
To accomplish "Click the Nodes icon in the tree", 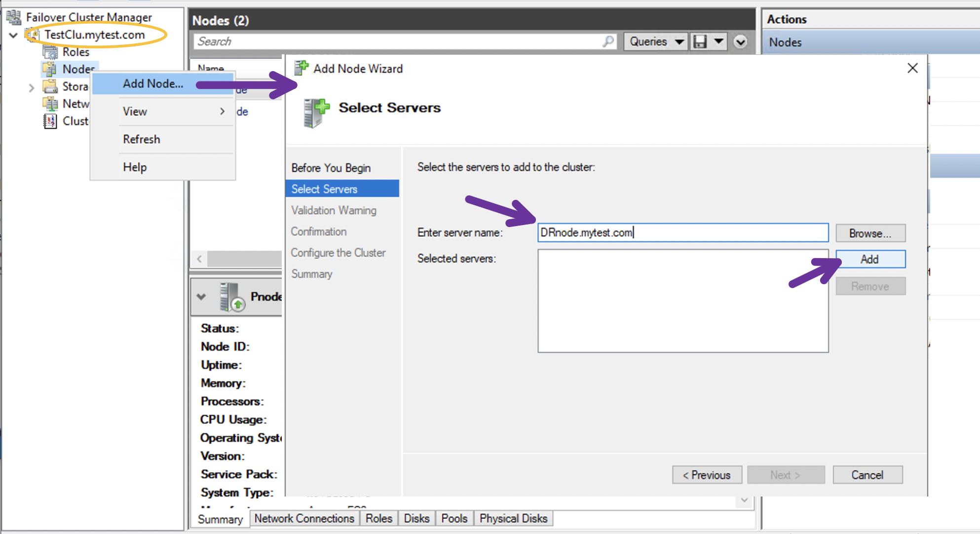I will [x=51, y=69].
